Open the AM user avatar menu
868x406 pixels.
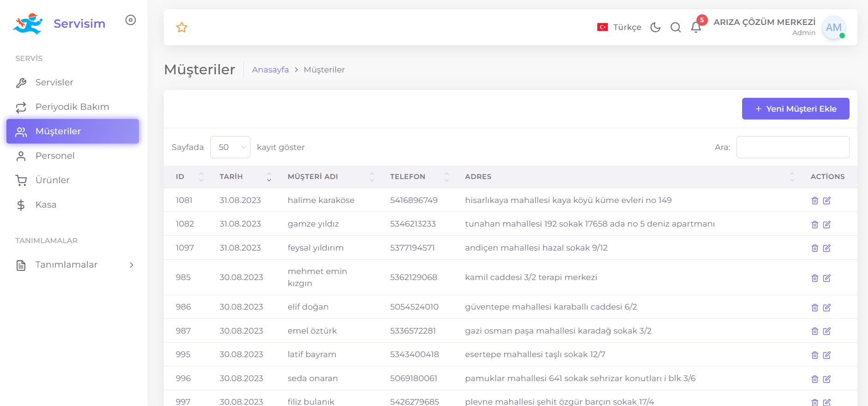click(x=834, y=27)
